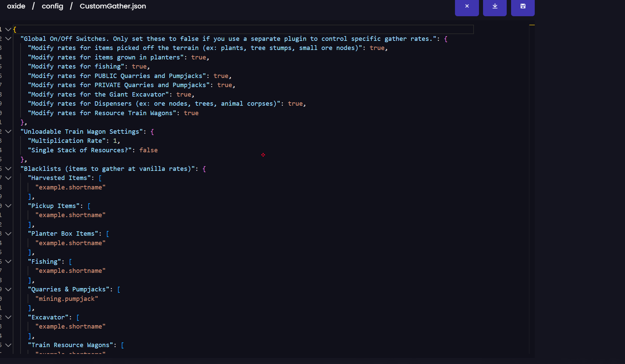The height and width of the screenshot is (364, 625).
Task: Click the Multiplication Rate value 1
Action: 115,141
